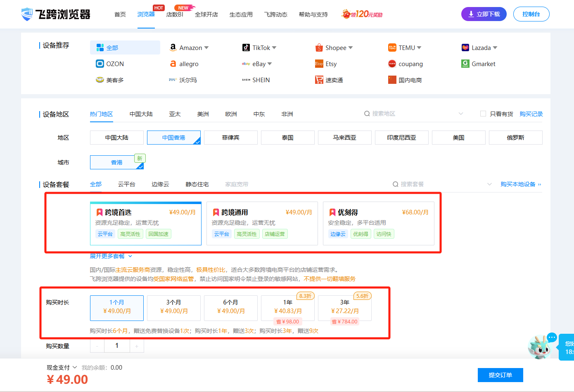Screen dimensions: 574x392
Task: Click the 飞跨浏览器 logo
Action: (56, 14)
